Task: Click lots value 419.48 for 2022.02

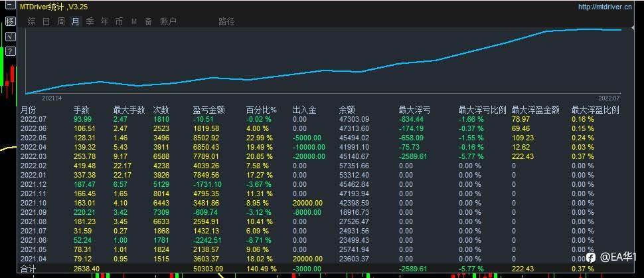Action: (x=84, y=166)
